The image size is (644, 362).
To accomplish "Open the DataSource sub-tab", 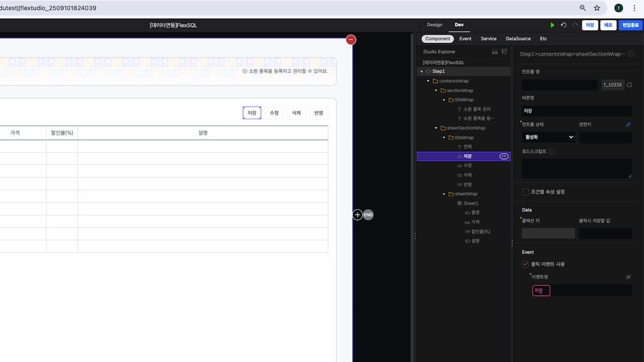I will [x=519, y=39].
